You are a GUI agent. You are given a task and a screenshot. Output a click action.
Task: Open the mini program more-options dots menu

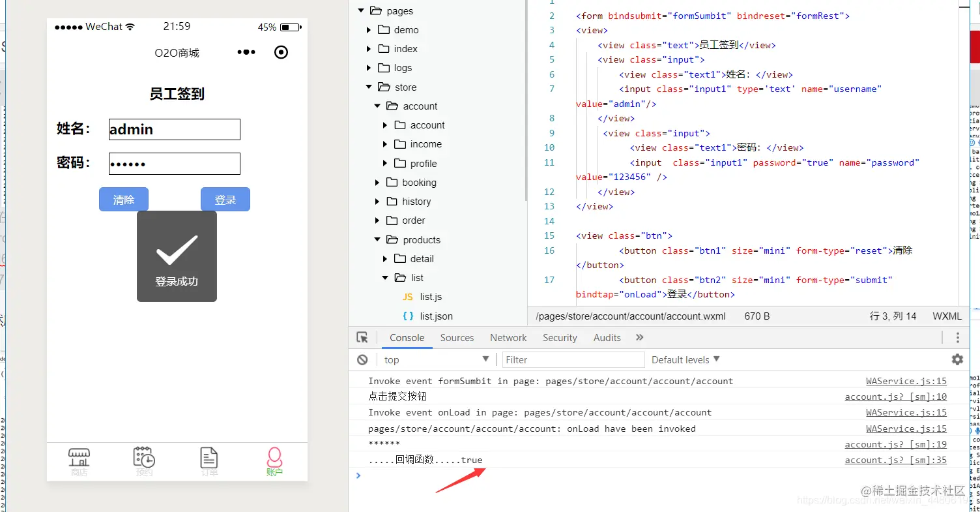point(246,52)
